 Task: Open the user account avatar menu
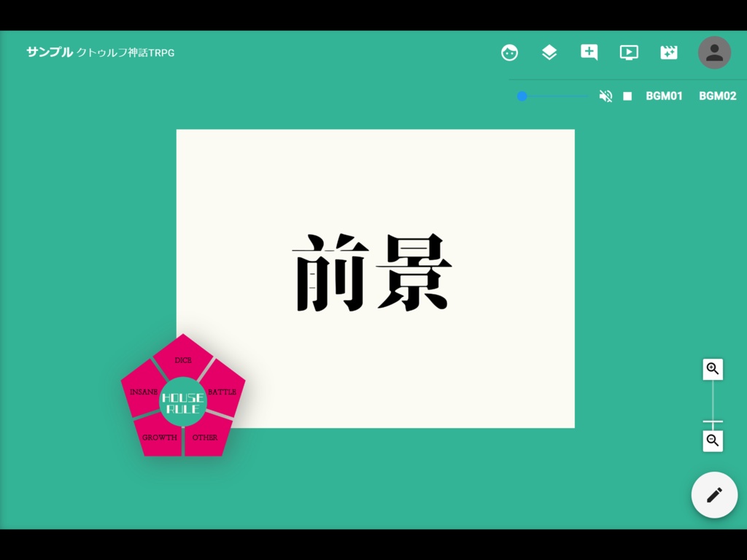click(714, 52)
